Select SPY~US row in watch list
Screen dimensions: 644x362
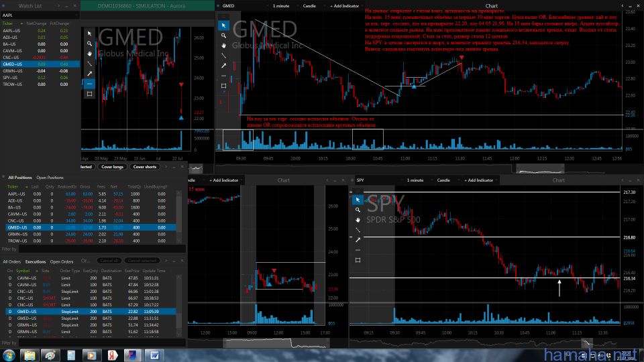[x=40, y=78]
